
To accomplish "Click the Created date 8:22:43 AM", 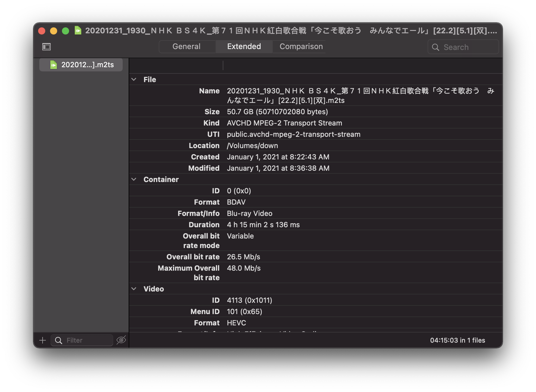I will pyautogui.click(x=278, y=157).
